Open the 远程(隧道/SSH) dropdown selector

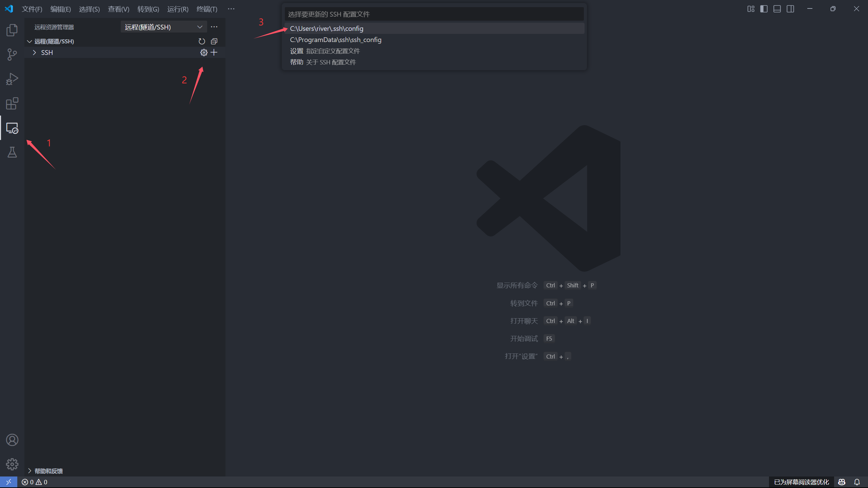163,27
